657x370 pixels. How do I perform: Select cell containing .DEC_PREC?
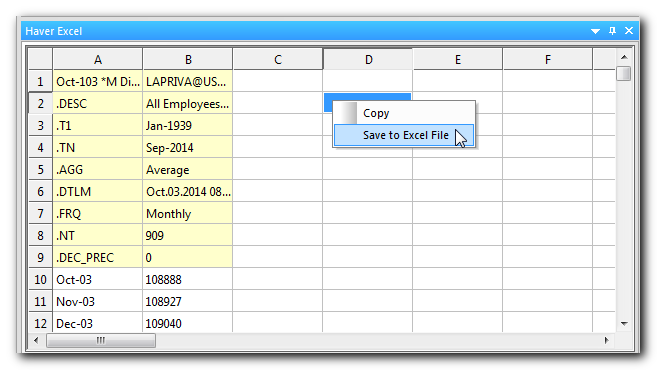(98, 258)
